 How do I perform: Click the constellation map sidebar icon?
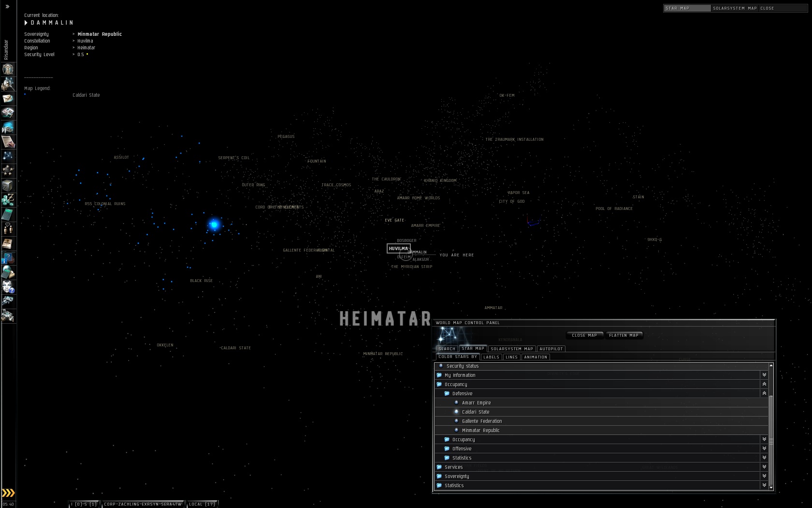pyautogui.click(x=8, y=156)
